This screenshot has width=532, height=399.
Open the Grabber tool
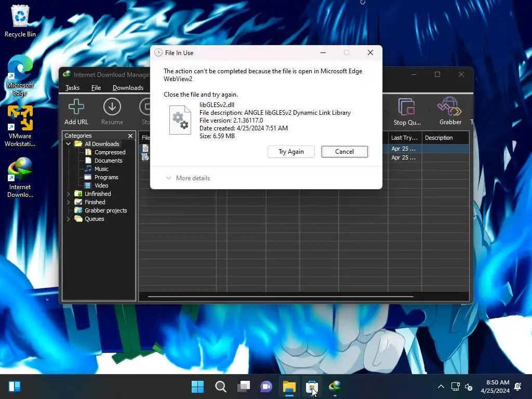pos(450,111)
